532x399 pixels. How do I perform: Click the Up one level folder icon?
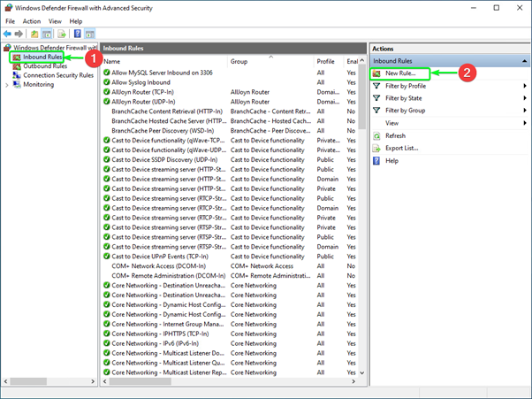(x=34, y=34)
